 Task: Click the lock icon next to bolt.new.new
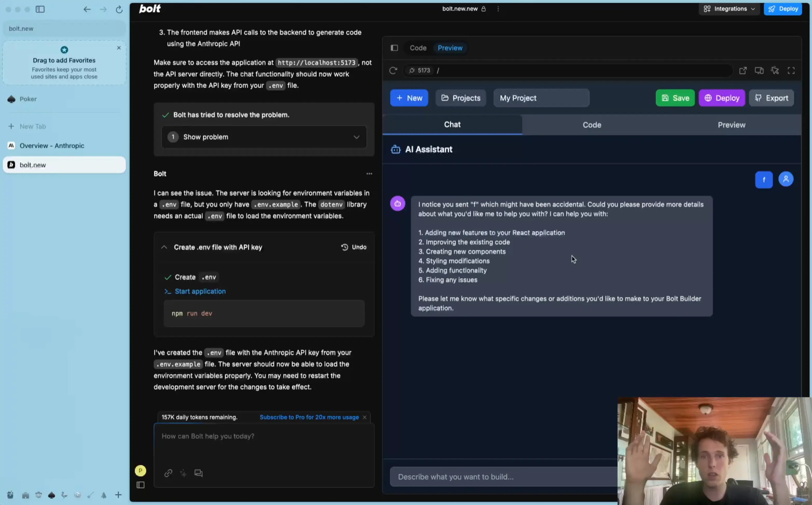click(483, 9)
